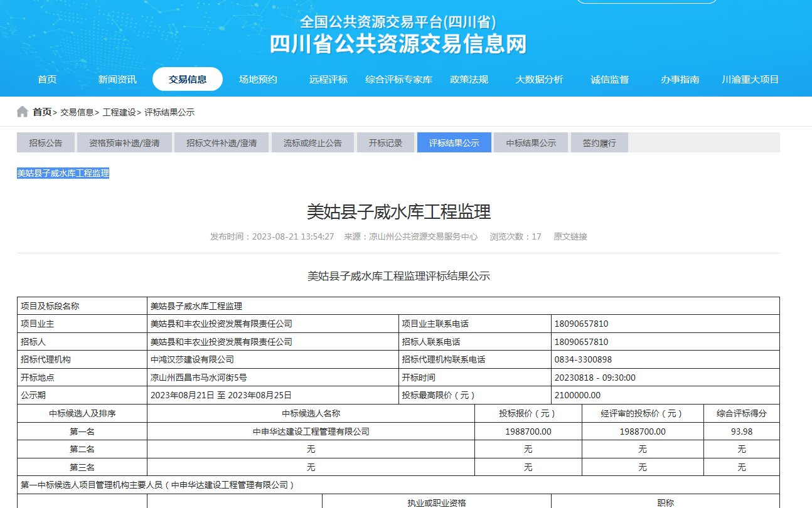Open the 资格预审补遗/澄清 tab
The height and width of the screenshot is (508, 812).
pos(124,142)
